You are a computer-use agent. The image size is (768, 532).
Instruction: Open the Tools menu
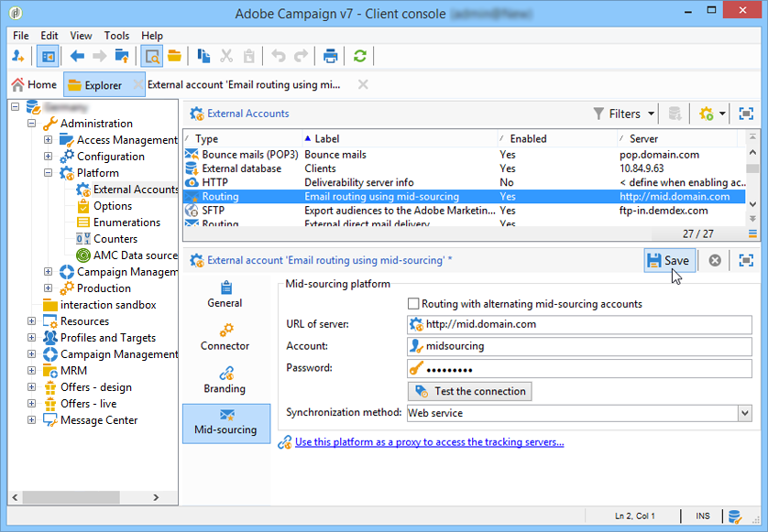tap(116, 36)
